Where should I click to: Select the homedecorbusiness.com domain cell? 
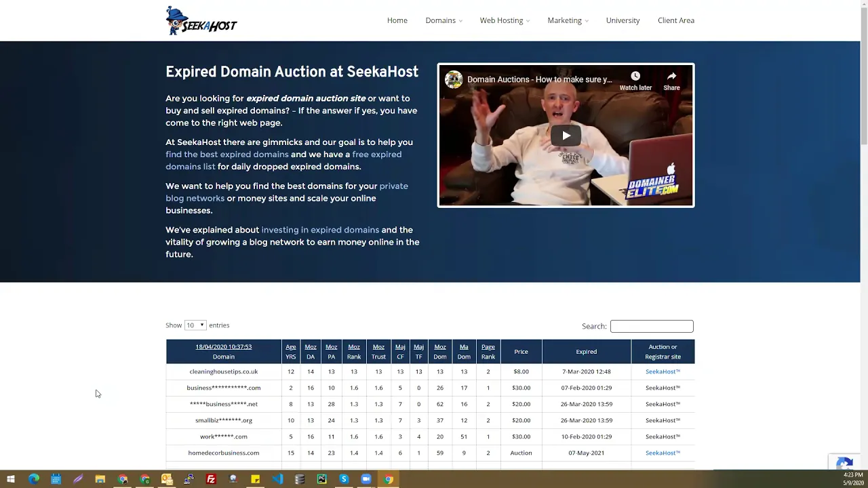(x=224, y=453)
